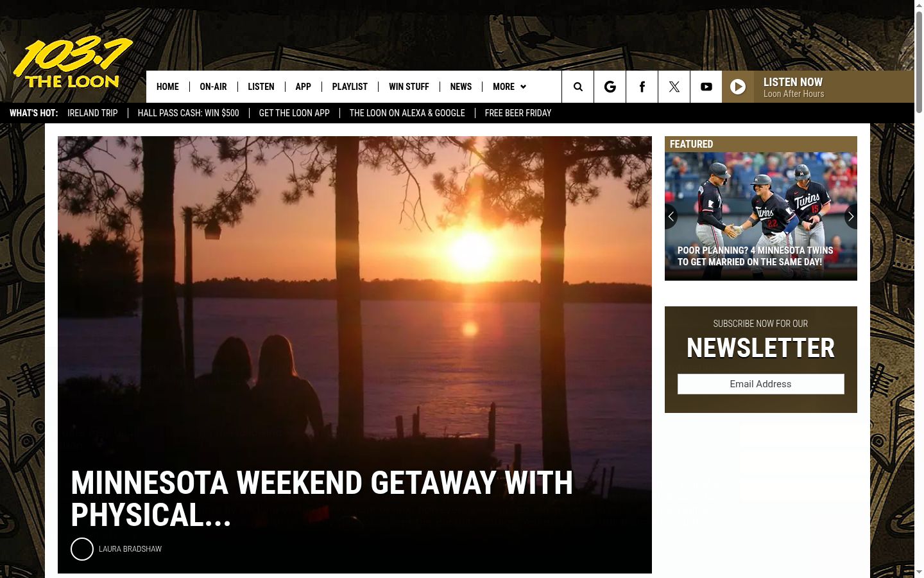The height and width of the screenshot is (578, 924).
Task: Go to the previous featured slide
Action: click(x=671, y=216)
